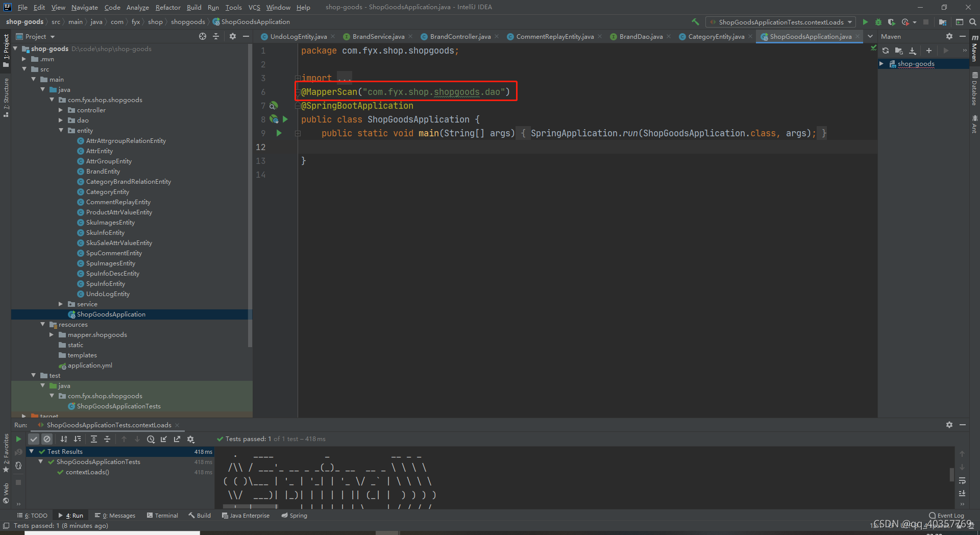The image size is (980, 535).
Task: Toggle the 1: Project tool window
Action: pyautogui.click(x=6, y=50)
